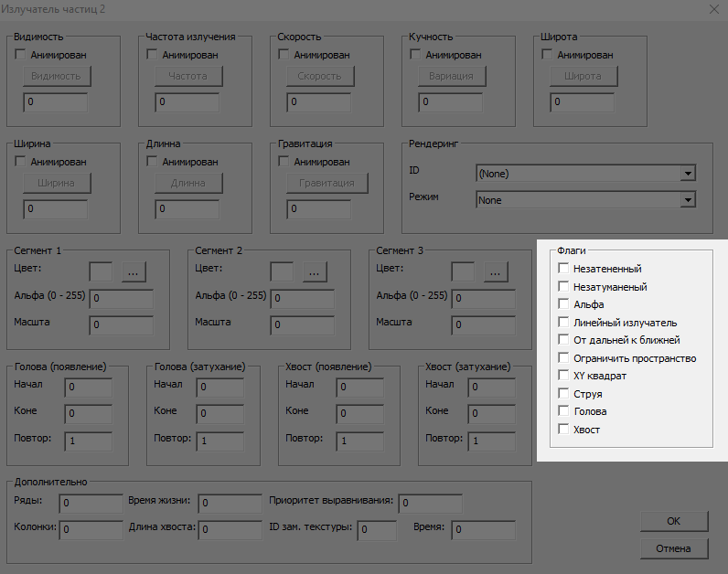Open color picker for Сегмент 1

[134, 272]
